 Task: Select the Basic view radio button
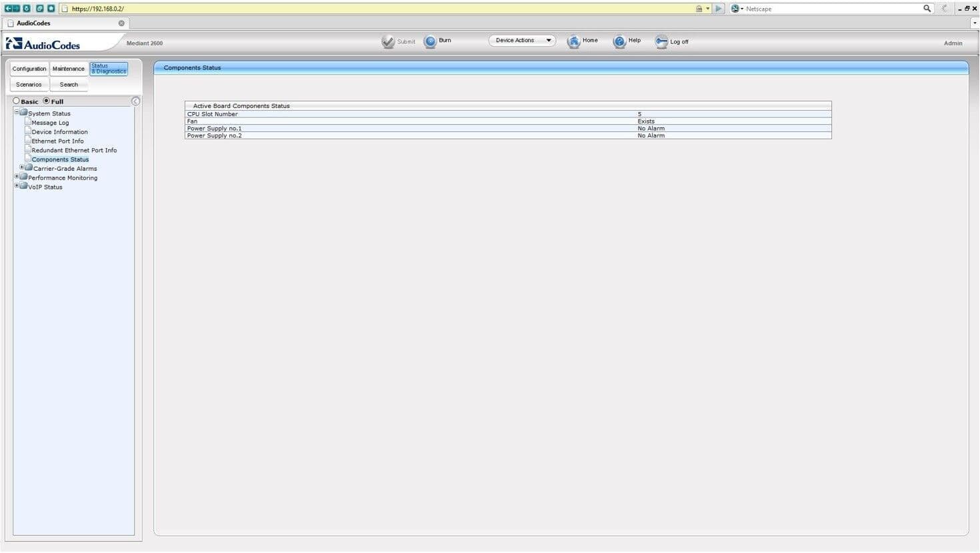tap(17, 101)
